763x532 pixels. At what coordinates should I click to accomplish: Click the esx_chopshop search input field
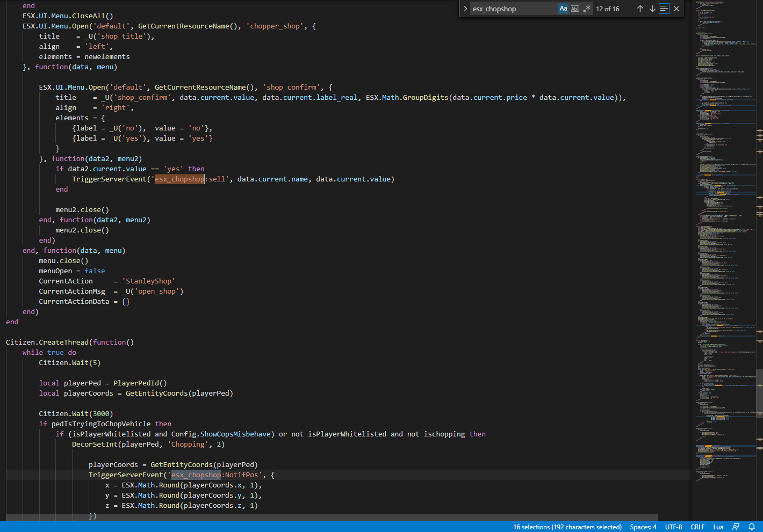(513, 9)
